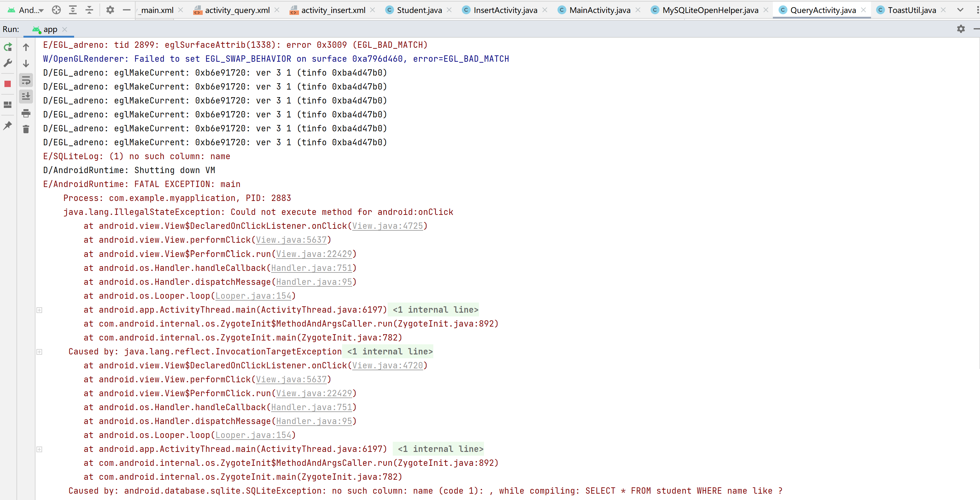Close the activity_query.xml tab
The width and height of the screenshot is (980, 500).
coord(277,10)
